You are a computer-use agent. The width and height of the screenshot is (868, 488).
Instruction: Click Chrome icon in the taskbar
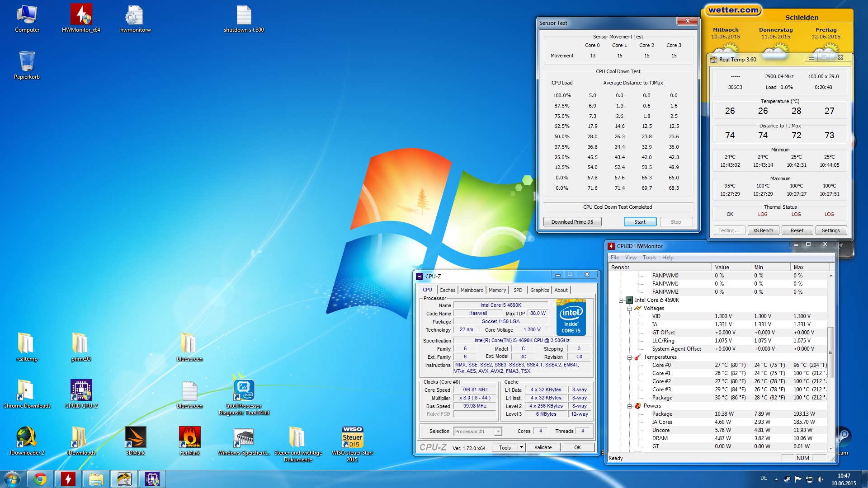point(40,479)
